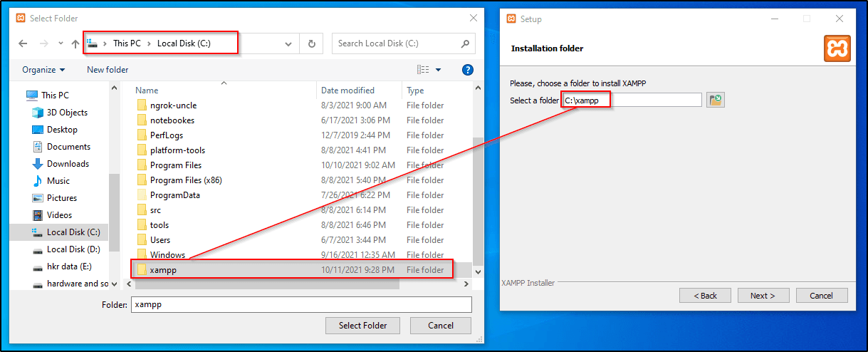Screen dimensions: 868x352
Task: Open the view options dropdown arrow
Action: coord(439,70)
